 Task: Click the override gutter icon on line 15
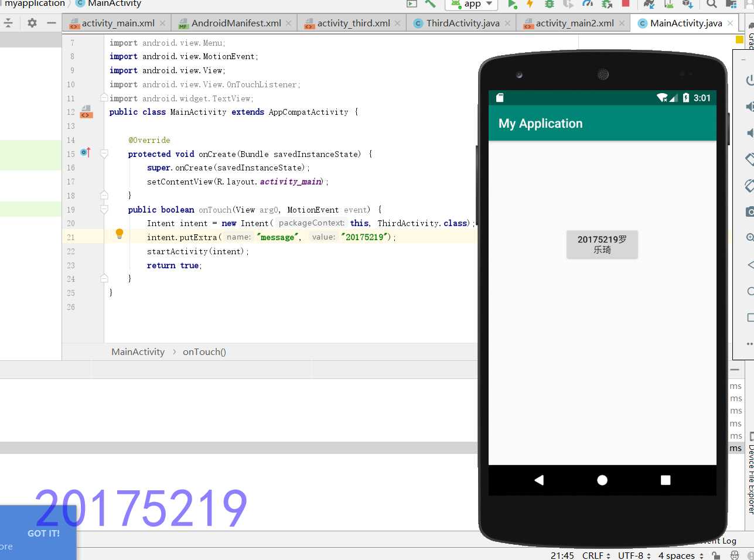tap(86, 153)
